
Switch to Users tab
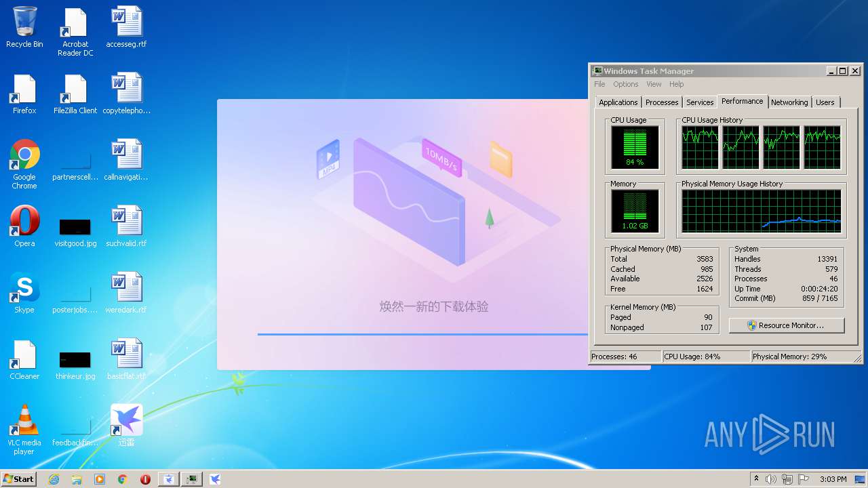pos(825,102)
